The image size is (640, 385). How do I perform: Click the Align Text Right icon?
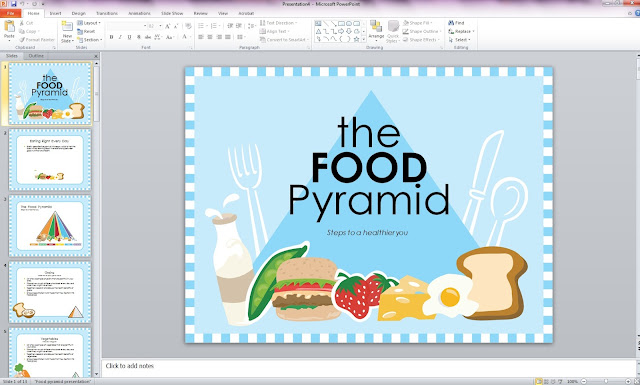(219, 37)
